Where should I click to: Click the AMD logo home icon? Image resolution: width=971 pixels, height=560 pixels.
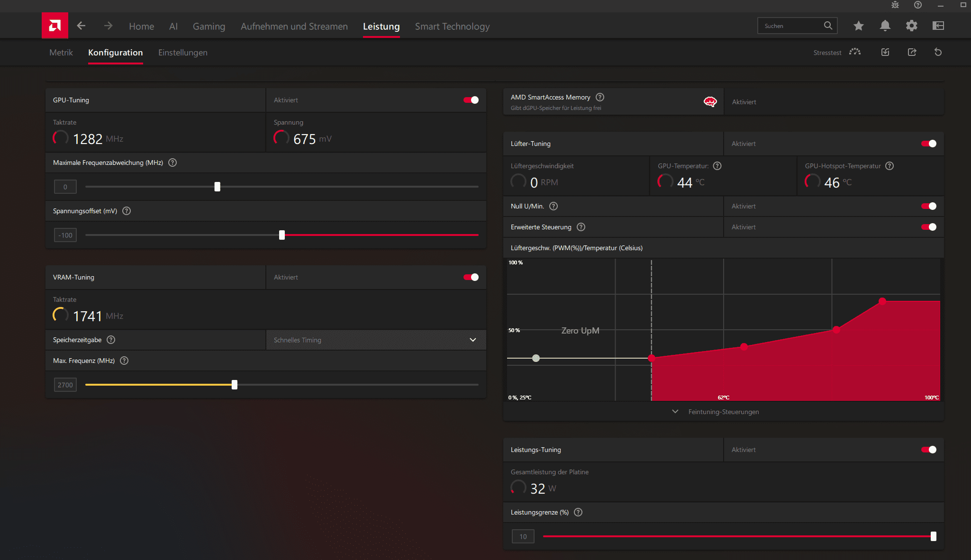(x=54, y=26)
